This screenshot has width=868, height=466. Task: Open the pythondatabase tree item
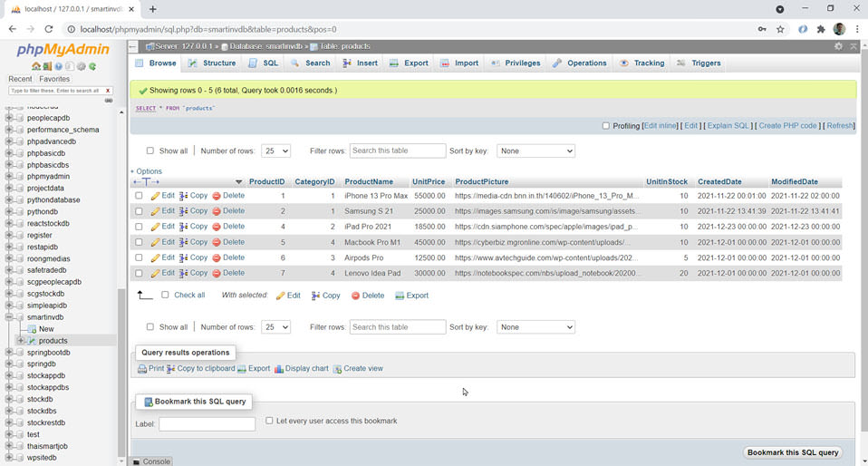(x=53, y=200)
